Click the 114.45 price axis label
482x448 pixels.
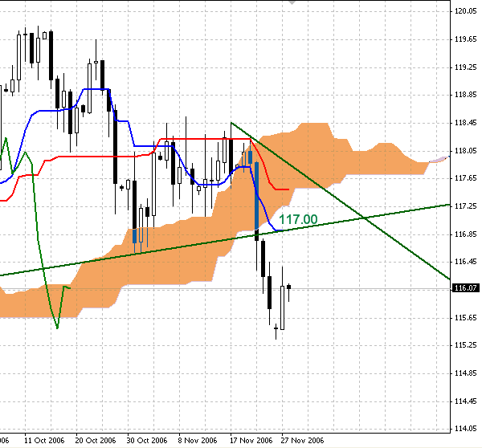pyautogui.click(x=466, y=401)
